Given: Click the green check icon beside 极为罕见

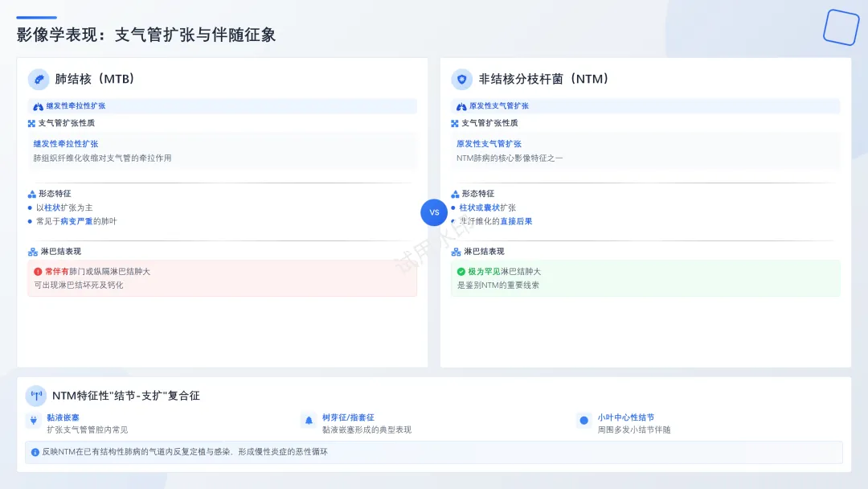Looking at the screenshot, I should pos(461,271).
